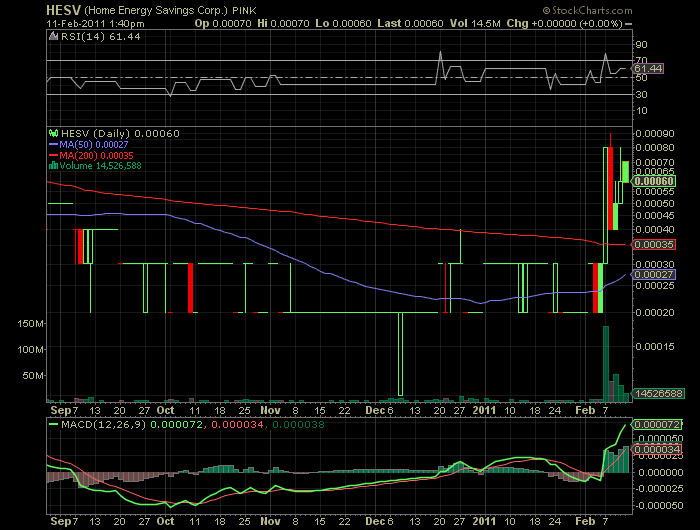The width and height of the screenshot is (700, 530).
Task: Click the RSI axis level 90
Action: 642,44
